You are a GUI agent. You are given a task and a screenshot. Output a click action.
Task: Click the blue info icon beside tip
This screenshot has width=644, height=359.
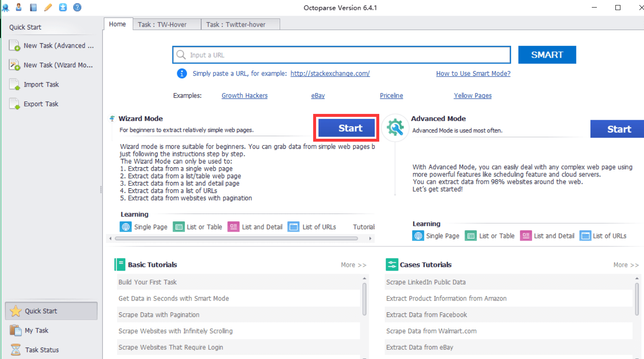click(x=182, y=74)
